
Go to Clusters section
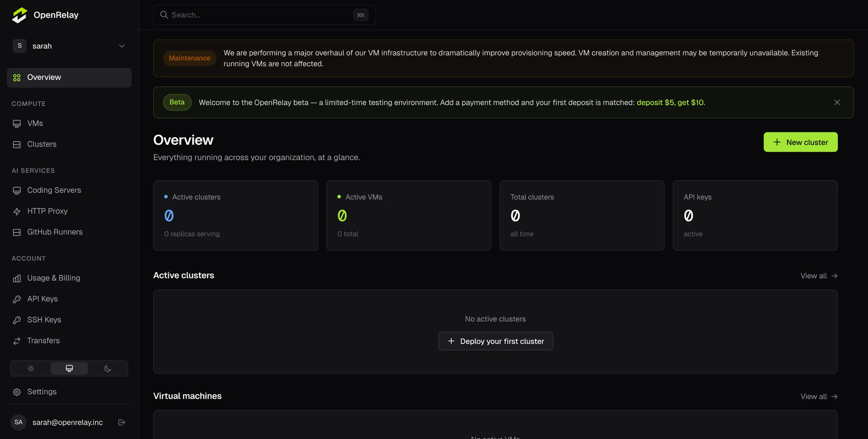click(69, 144)
